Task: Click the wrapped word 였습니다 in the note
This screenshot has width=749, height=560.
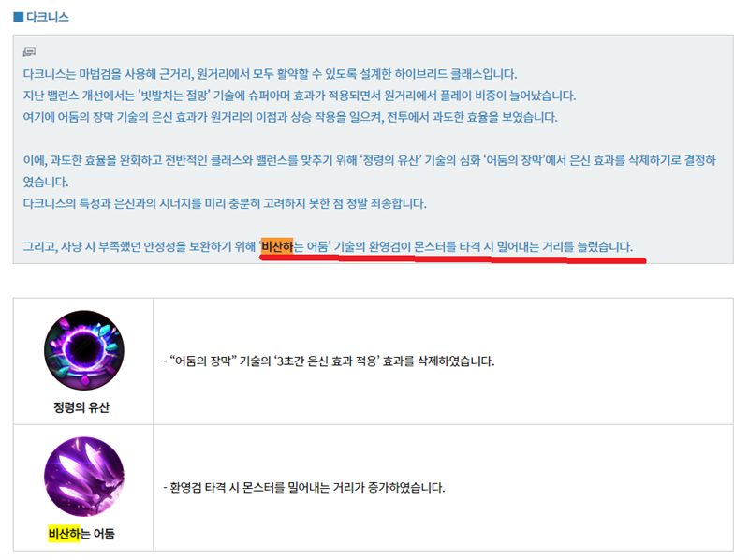Action: (46, 182)
